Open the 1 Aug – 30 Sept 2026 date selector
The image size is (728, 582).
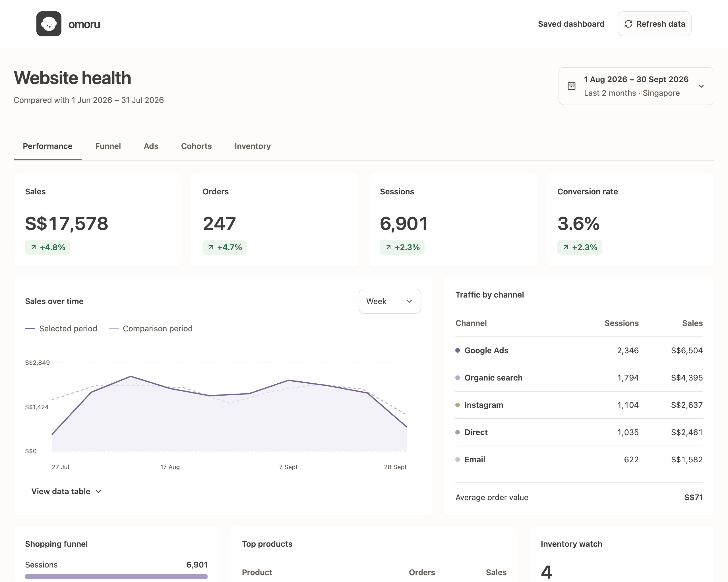click(636, 86)
